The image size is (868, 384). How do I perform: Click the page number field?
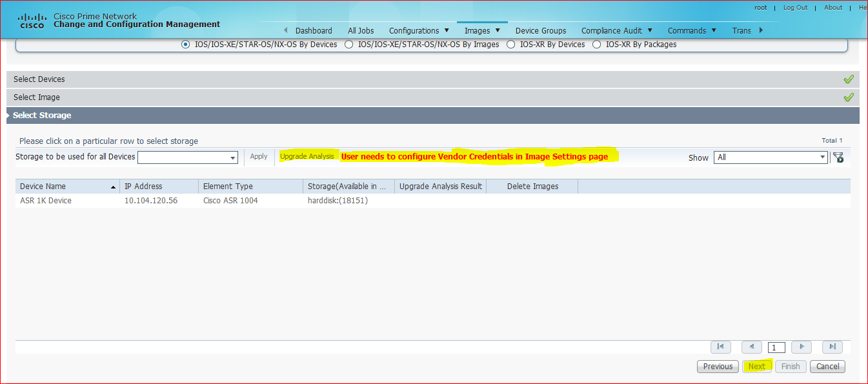click(777, 347)
